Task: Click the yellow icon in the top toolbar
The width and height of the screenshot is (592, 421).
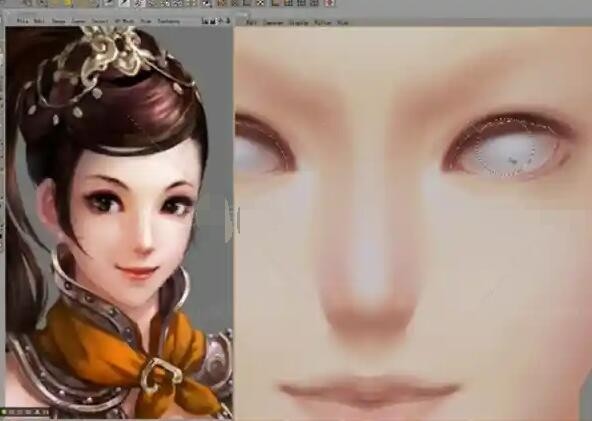Action: (x=68, y=3)
